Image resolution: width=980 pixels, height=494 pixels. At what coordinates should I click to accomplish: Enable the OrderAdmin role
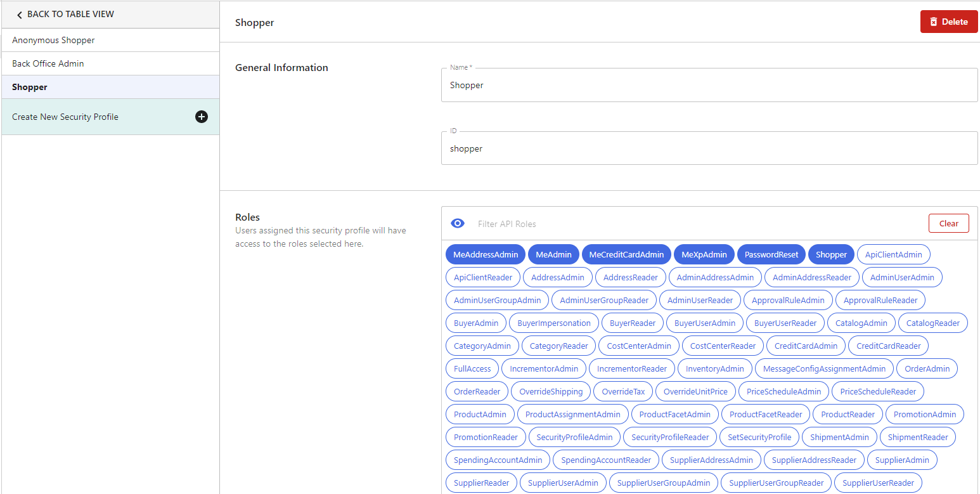click(x=927, y=368)
